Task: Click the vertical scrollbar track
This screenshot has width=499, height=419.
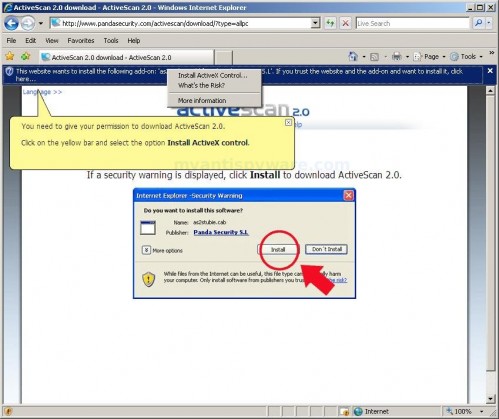Action: [x=490, y=382]
